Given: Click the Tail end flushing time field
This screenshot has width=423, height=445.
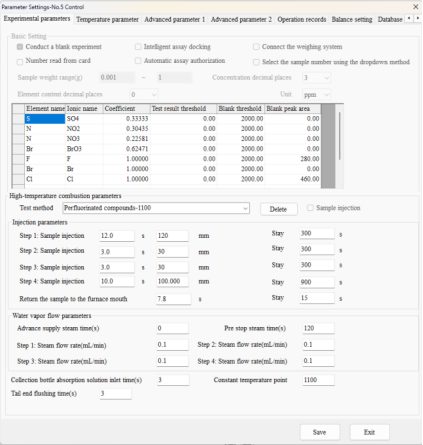Looking at the screenshot, I should [x=116, y=394].
